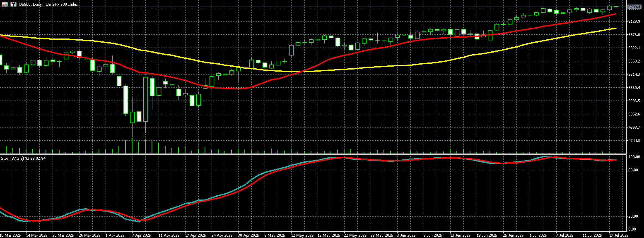Click the 13 Jun 2025 date label
Screen dimensions: 644x238
tap(461, 235)
